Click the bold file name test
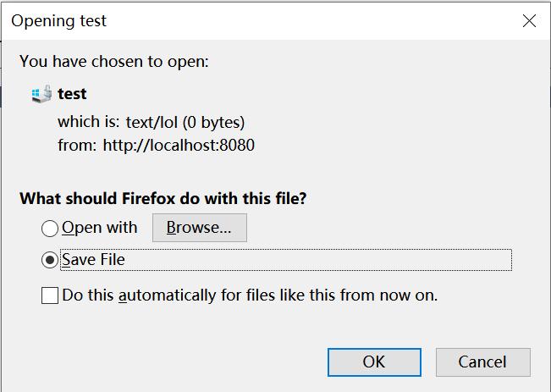 72,94
